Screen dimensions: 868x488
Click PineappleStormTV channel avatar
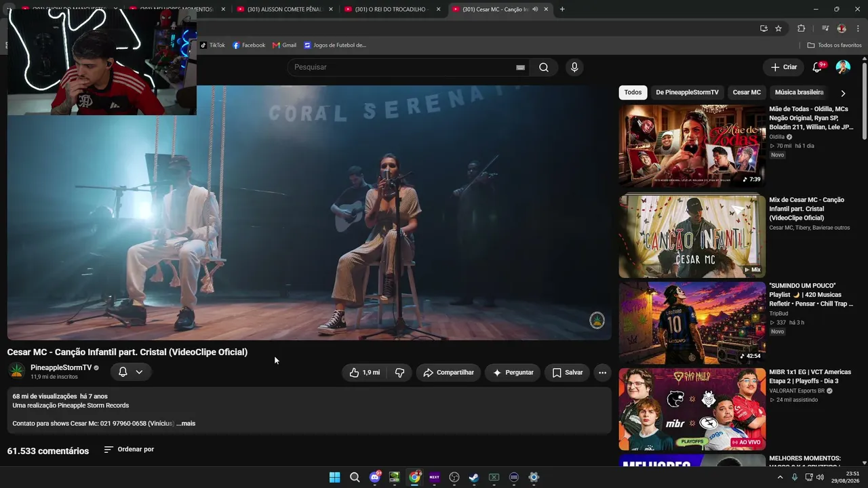pos(17,371)
